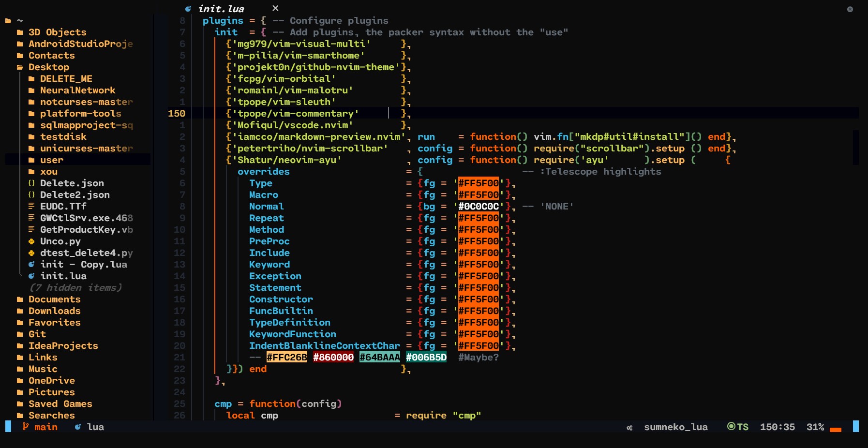Screen dimensions: 868x448
Task: Click the #0C0C0C color value on Normal line
Action: coord(479,207)
